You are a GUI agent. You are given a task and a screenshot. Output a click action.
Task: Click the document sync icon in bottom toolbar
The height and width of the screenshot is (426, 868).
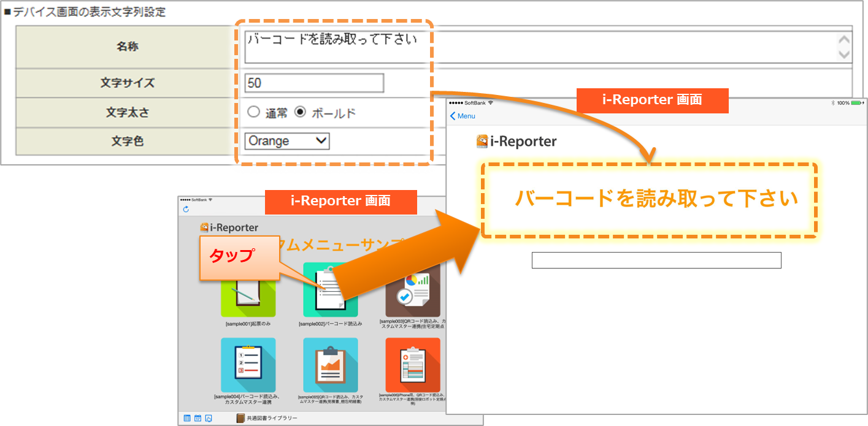click(x=209, y=418)
